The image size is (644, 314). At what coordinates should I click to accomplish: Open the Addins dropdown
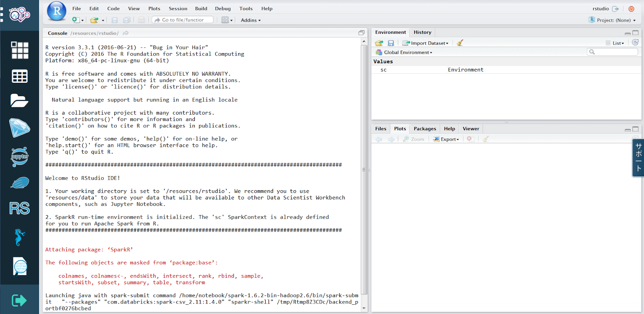(251, 20)
